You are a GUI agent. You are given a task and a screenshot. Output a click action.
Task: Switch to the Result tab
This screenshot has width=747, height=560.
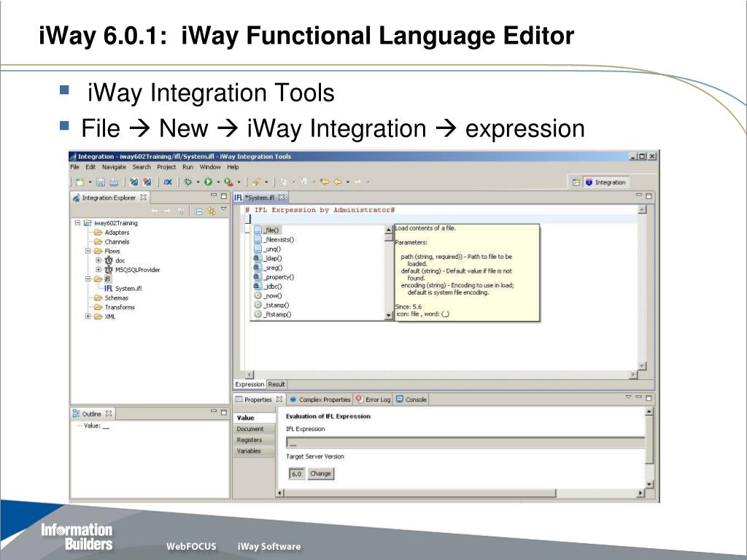click(276, 384)
